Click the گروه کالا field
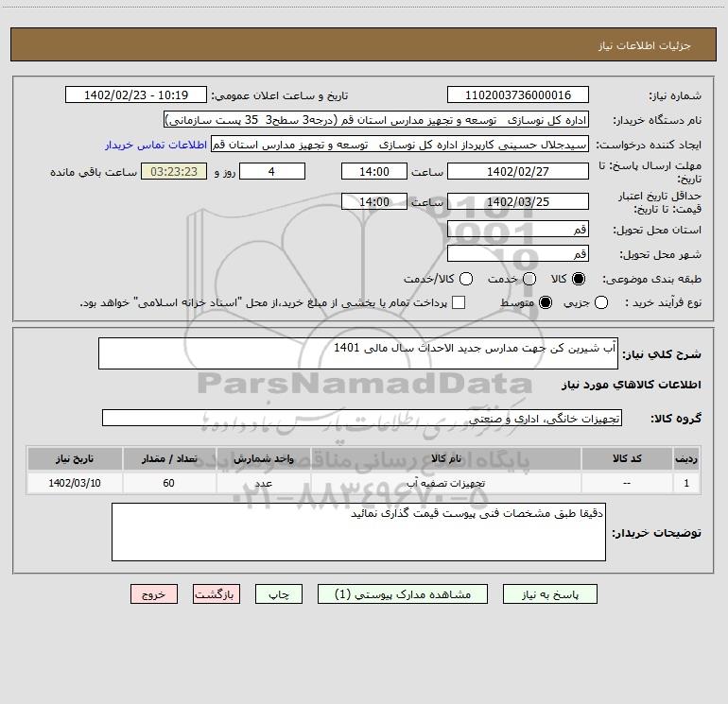Screen dimensions: 728x704 [x=362, y=418]
